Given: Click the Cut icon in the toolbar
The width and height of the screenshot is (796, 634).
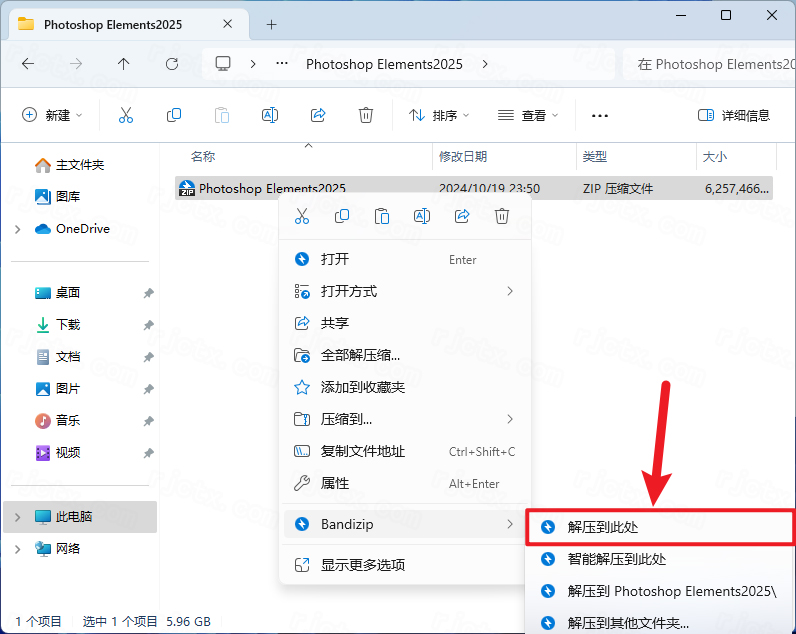Looking at the screenshot, I should 126,115.
